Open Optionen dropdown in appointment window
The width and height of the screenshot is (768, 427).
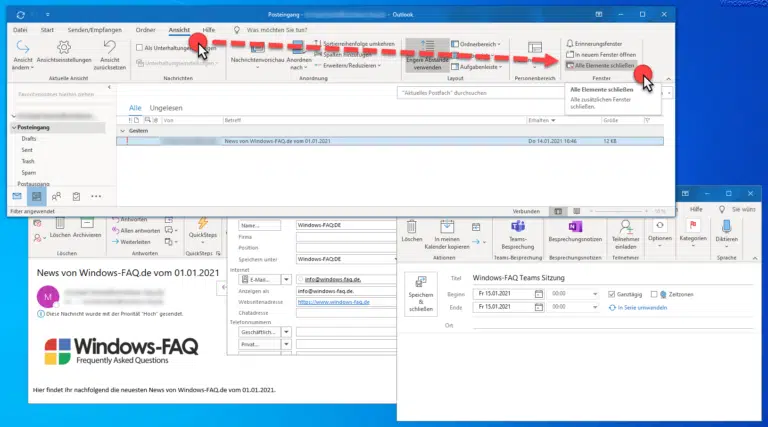[660, 233]
